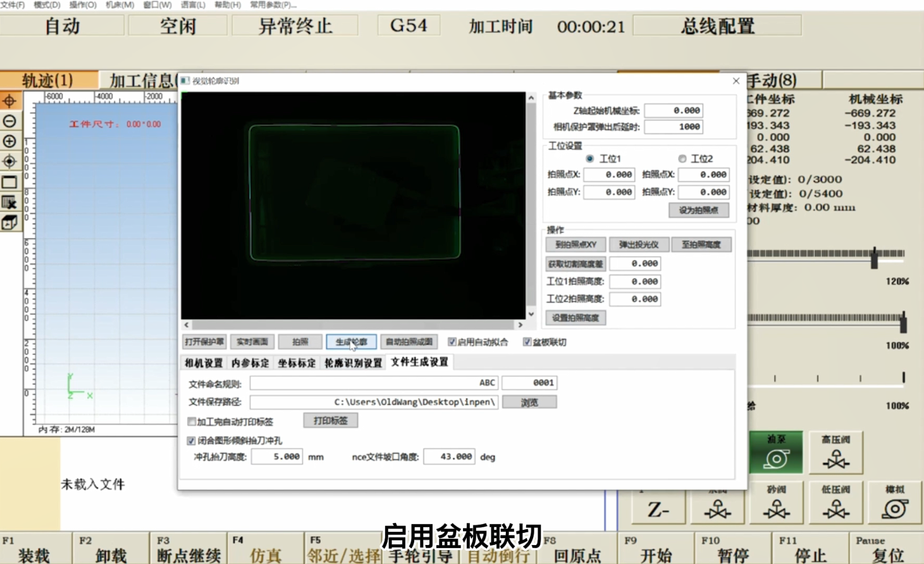Uncheck the 盆板联切 checkbox
924x564 pixels.
click(x=527, y=342)
